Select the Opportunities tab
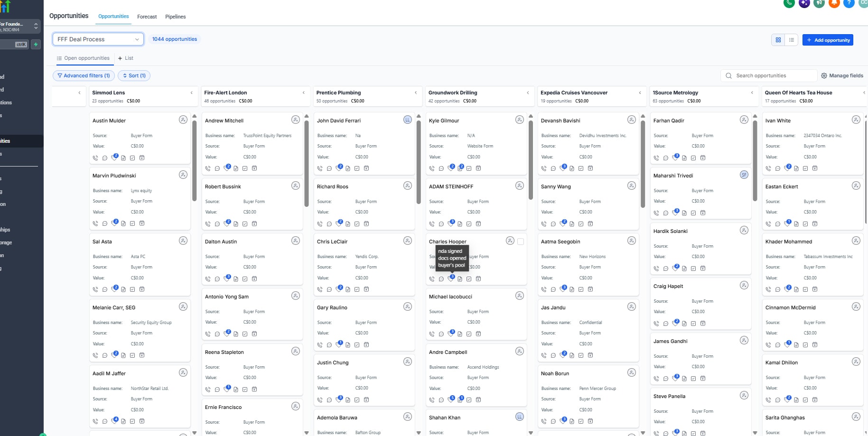The height and width of the screenshot is (436, 868). click(x=113, y=16)
